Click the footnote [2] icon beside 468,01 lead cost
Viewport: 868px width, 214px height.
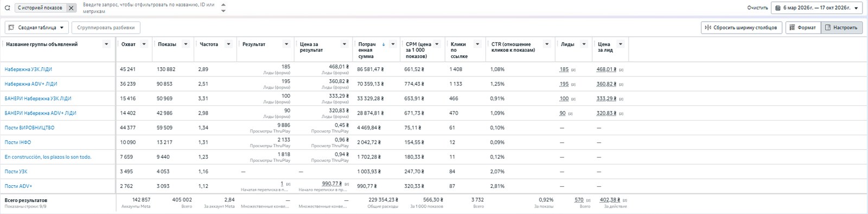[x=621, y=70]
